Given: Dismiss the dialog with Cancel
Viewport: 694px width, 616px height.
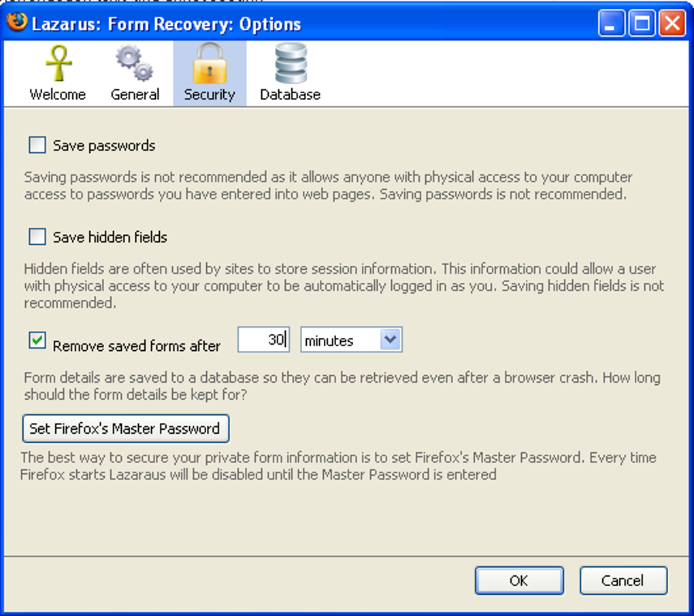Looking at the screenshot, I should point(623,580).
